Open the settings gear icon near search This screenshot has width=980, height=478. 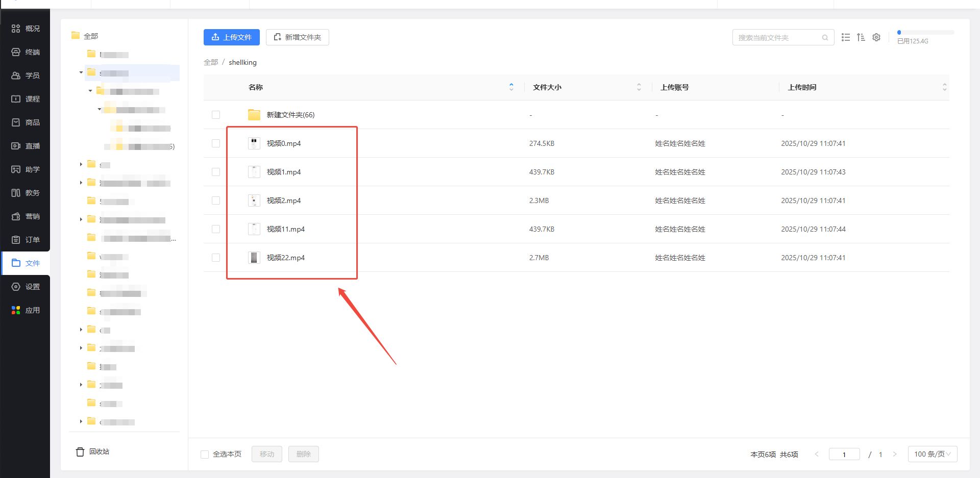(x=876, y=37)
